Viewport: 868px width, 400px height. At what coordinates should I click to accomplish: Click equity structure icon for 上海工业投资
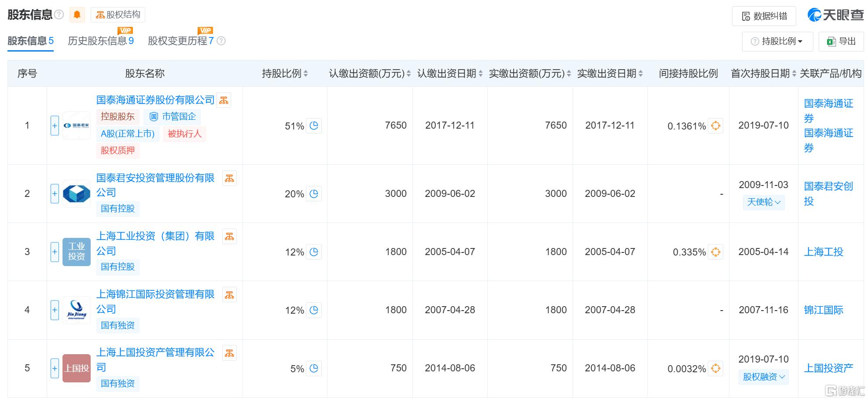(229, 237)
